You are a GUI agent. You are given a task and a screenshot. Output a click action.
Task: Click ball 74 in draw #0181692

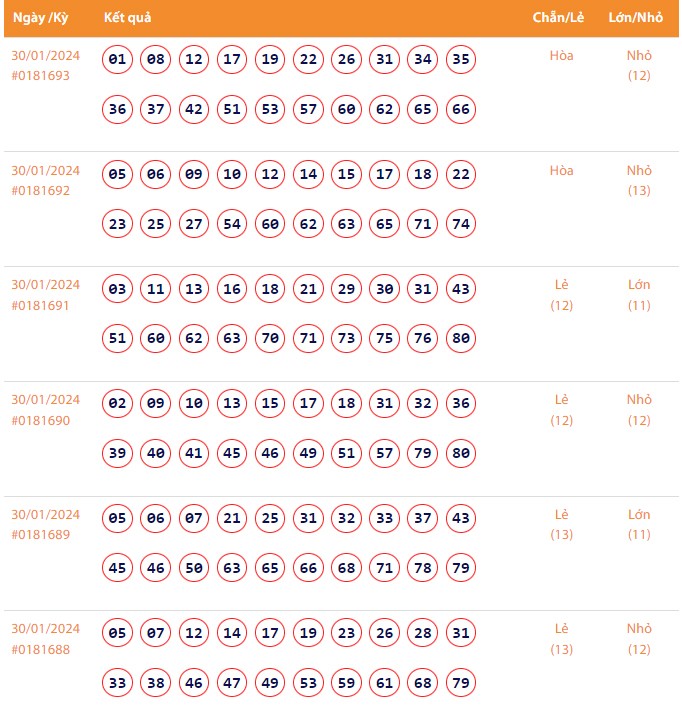[x=460, y=225]
